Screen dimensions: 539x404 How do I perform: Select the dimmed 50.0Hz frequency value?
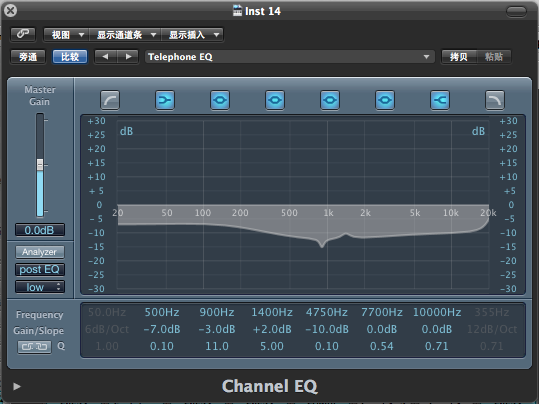point(107,312)
